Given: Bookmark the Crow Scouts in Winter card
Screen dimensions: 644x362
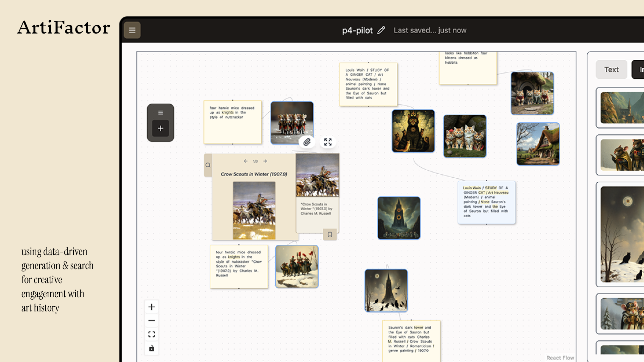Looking at the screenshot, I should point(330,235).
